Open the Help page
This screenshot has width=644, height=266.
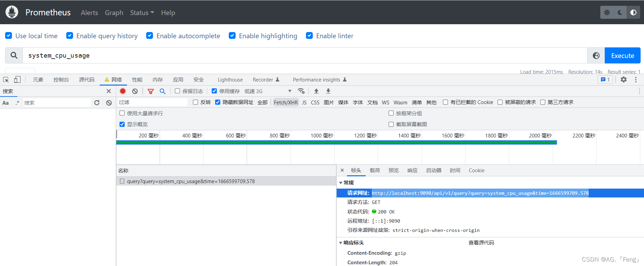pyautogui.click(x=168, y=13)
